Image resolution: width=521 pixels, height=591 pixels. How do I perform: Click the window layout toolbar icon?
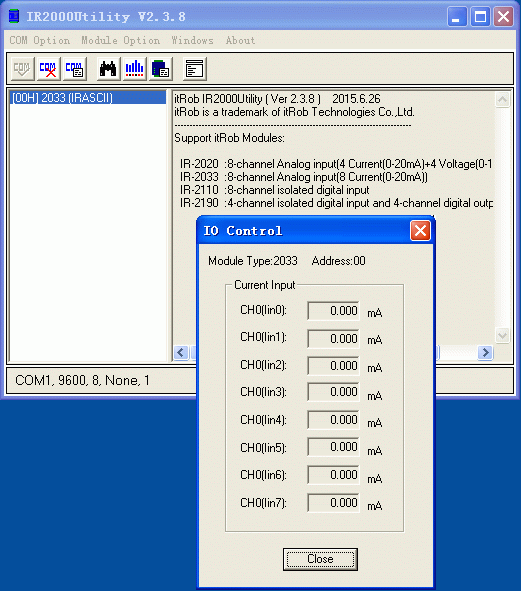point(195,69)
